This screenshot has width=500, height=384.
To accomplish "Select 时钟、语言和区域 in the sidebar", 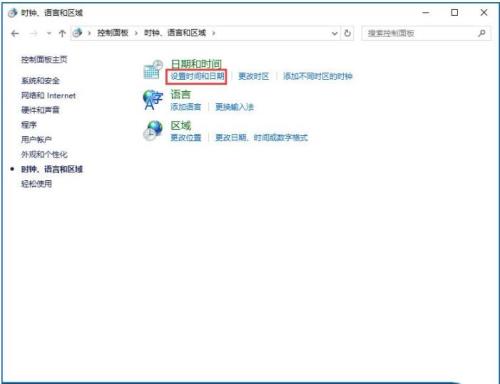I will 52,169.
